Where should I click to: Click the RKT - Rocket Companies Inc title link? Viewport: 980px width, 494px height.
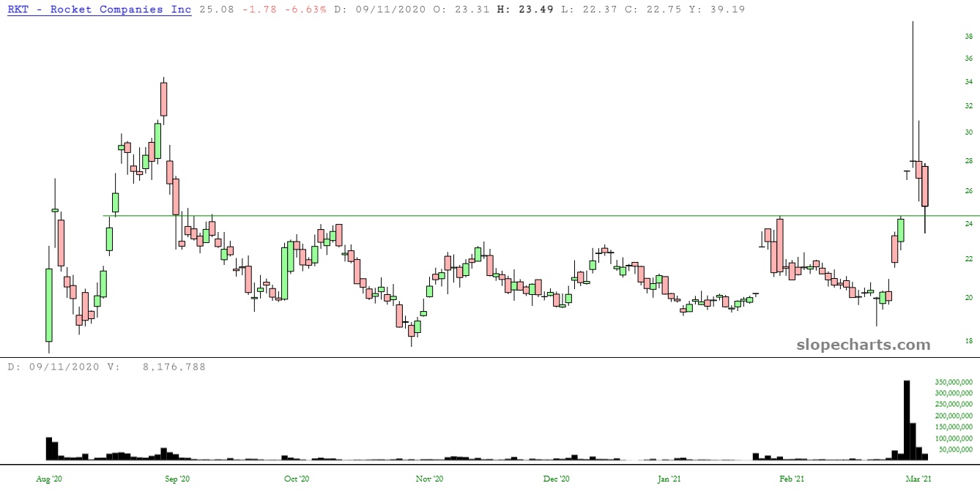point(100,10)
